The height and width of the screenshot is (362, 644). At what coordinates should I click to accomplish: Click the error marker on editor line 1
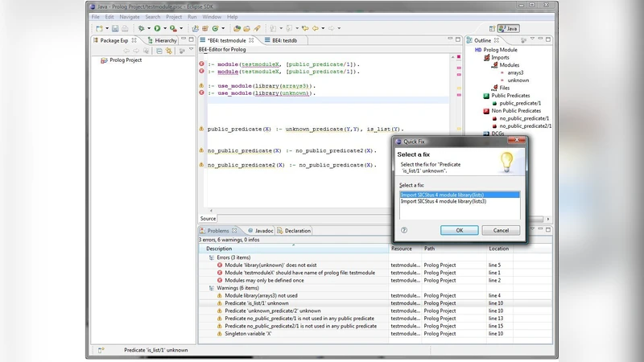[x=201, y=63]
